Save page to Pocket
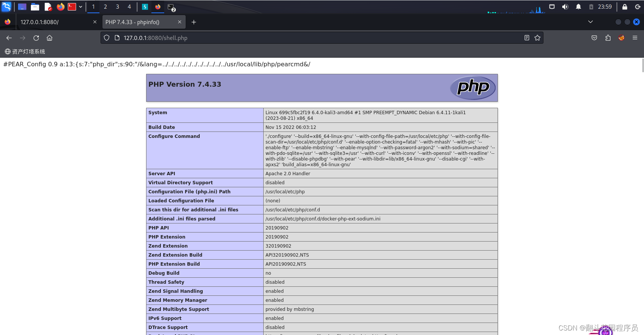Image resolution: width=644 pixels, height=335 pixels. [594, 38]
